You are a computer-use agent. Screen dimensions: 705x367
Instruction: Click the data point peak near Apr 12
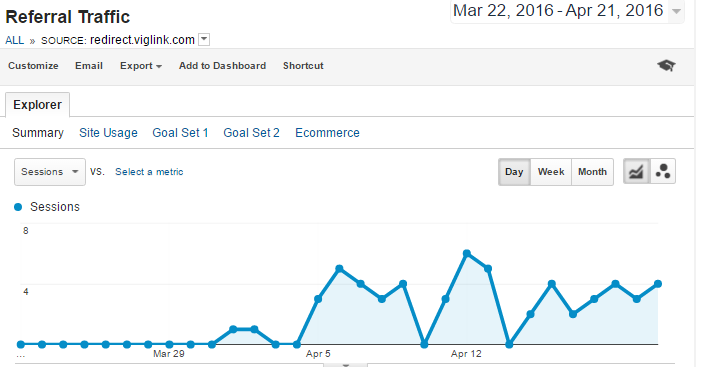467,253
